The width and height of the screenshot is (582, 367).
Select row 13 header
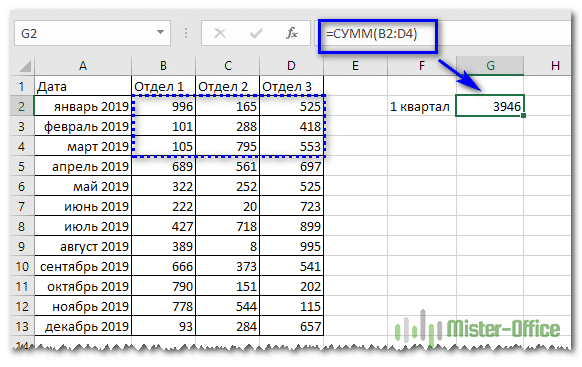pyautogui.click(x=22, y=327)
